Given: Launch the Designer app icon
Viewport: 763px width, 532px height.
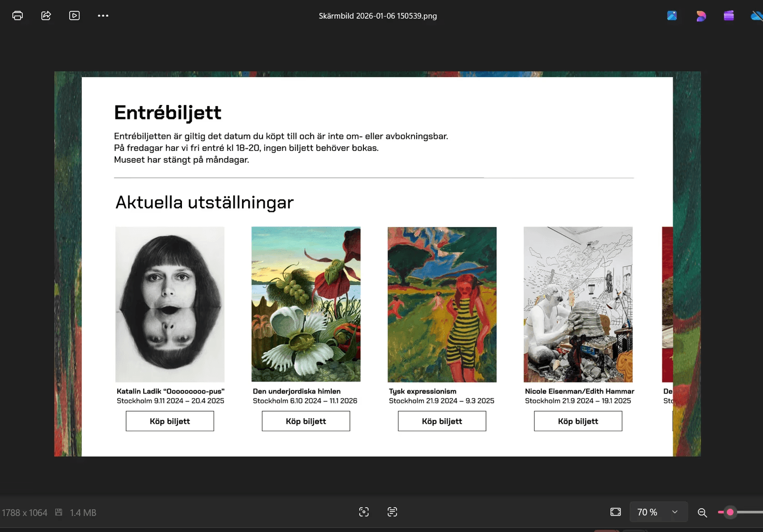Looking at the screenshot, I should point(700,16).
